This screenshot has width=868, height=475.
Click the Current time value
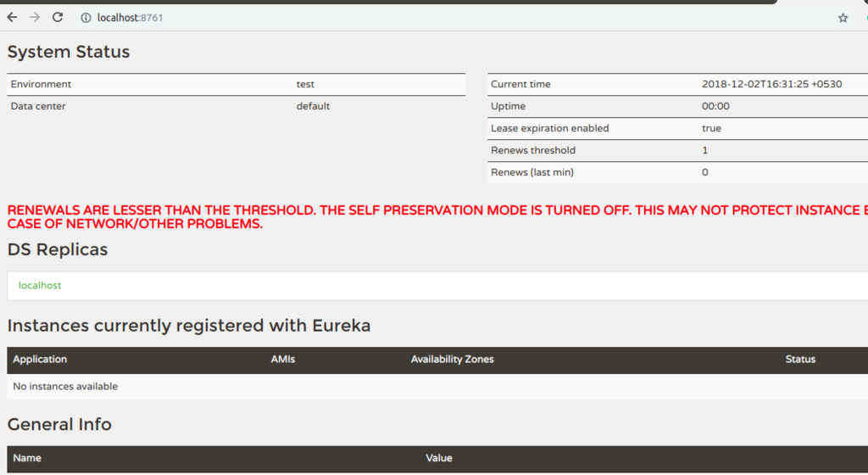coord(771,84)
